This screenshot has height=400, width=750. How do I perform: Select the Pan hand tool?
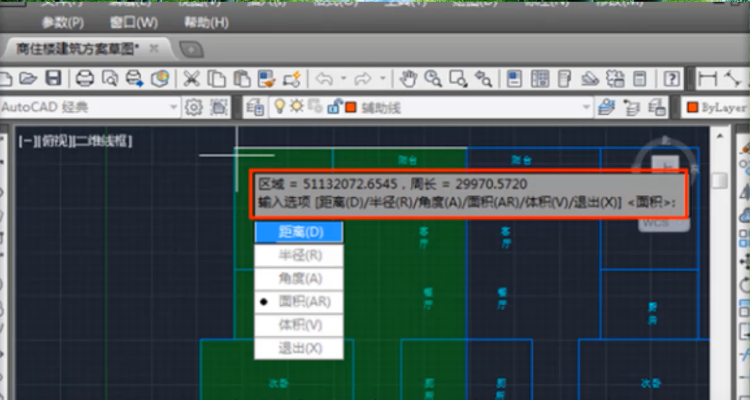point(409,78)
